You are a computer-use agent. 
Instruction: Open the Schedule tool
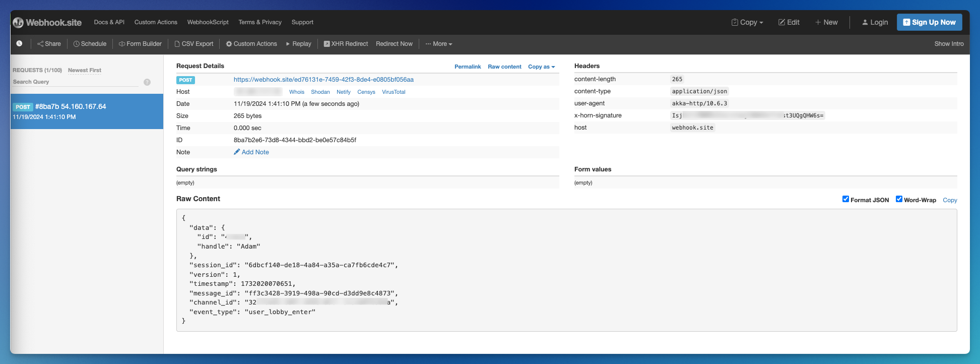(x=90, y=44)
